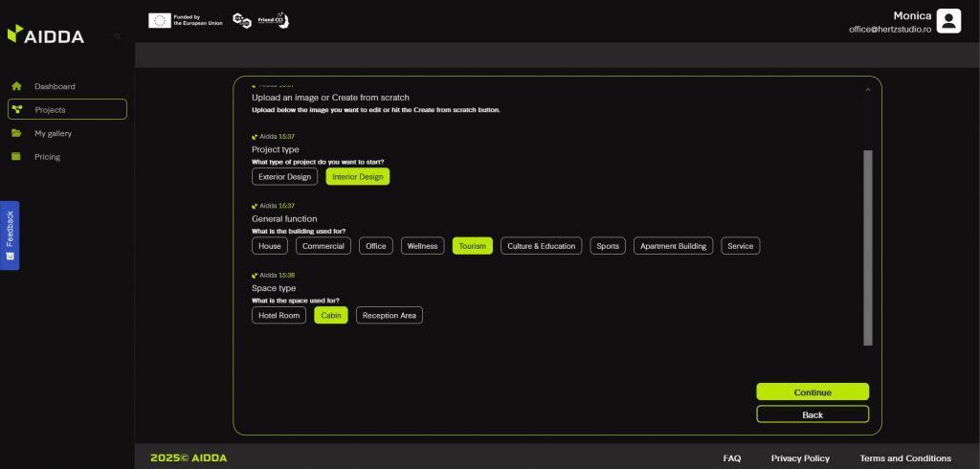Collapse the sidebar with double chevron
This screenshot has width=980, height=469.
pos(117,35)
